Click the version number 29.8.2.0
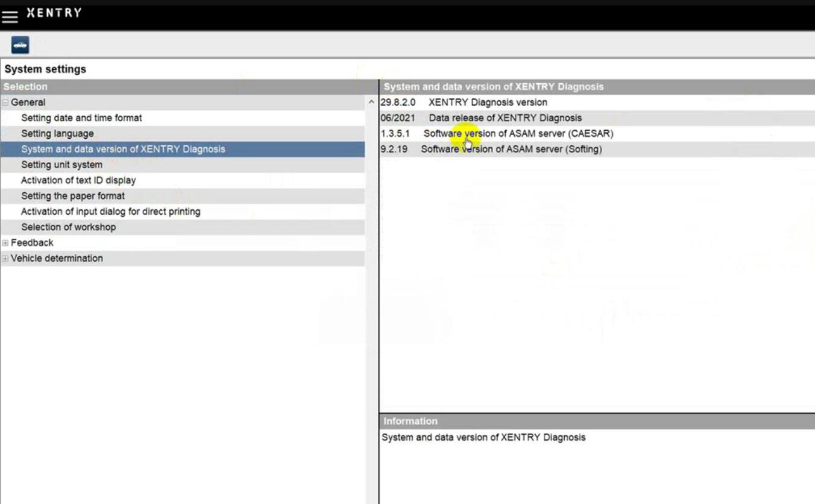The image size is (815, 504). 398,102
